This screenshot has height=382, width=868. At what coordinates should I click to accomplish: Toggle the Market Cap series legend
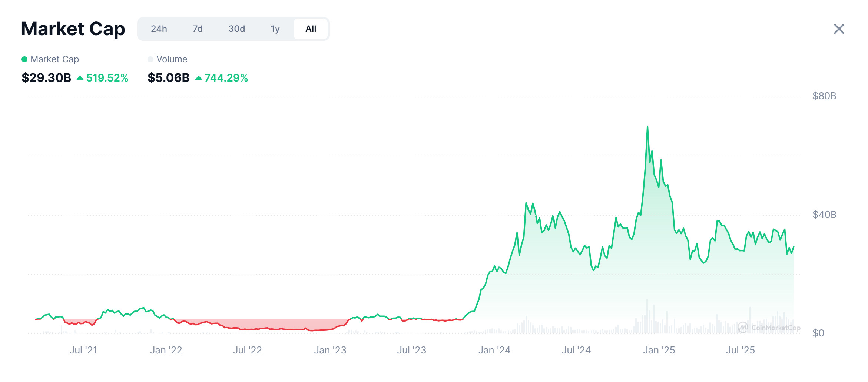pos(50,59)
